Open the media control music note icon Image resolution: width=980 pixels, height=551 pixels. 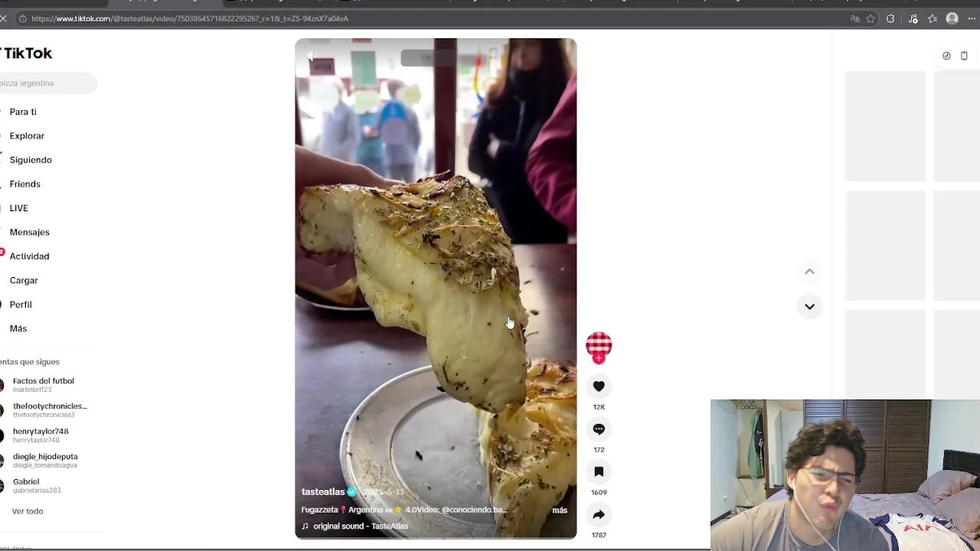point(913,18)
